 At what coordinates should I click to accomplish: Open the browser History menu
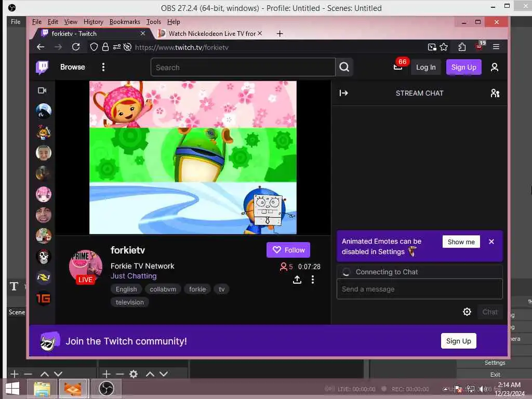[94, 22]
